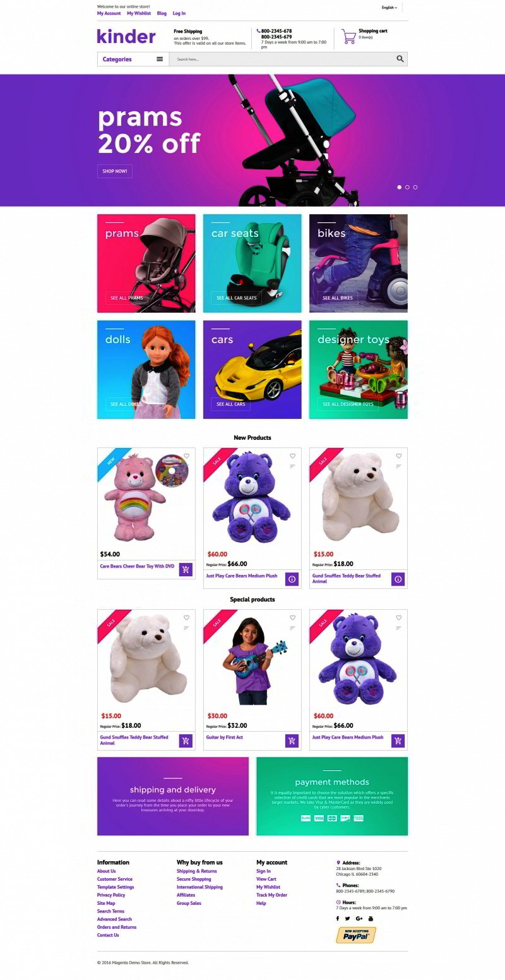Wishlist heart on Cheer Bear product
Screen dimensions: 505x980
(x=186, y=456)
